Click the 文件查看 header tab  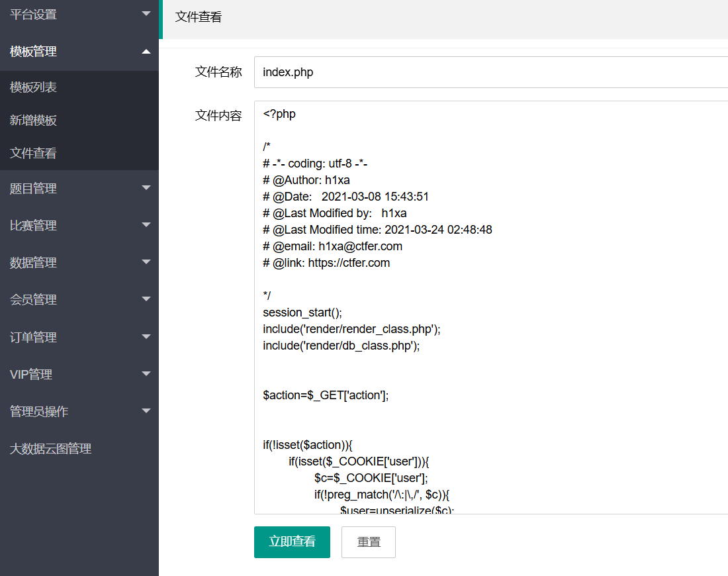point(199,18)
